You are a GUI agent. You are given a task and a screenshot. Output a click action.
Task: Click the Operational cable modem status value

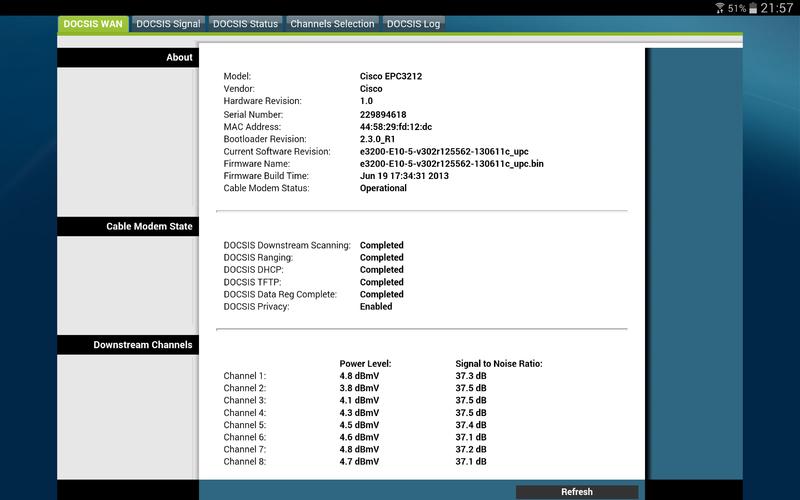[383, 188]
